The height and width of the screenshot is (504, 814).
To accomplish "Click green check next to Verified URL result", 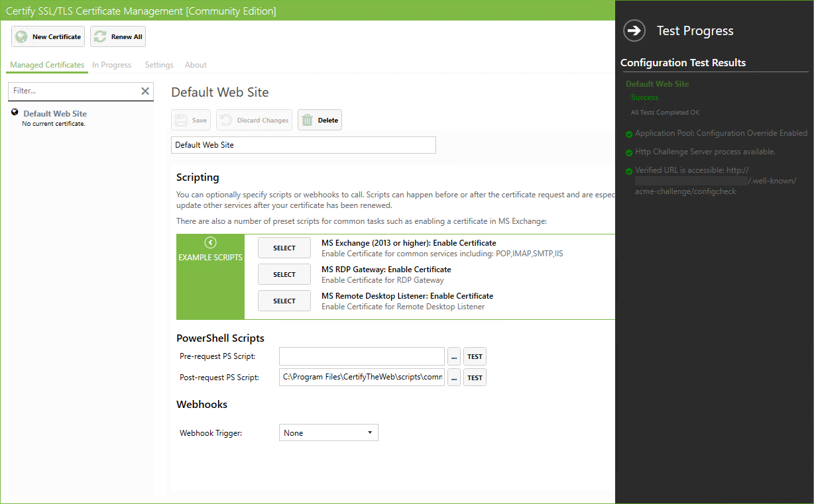I will [x=629, y=172].
